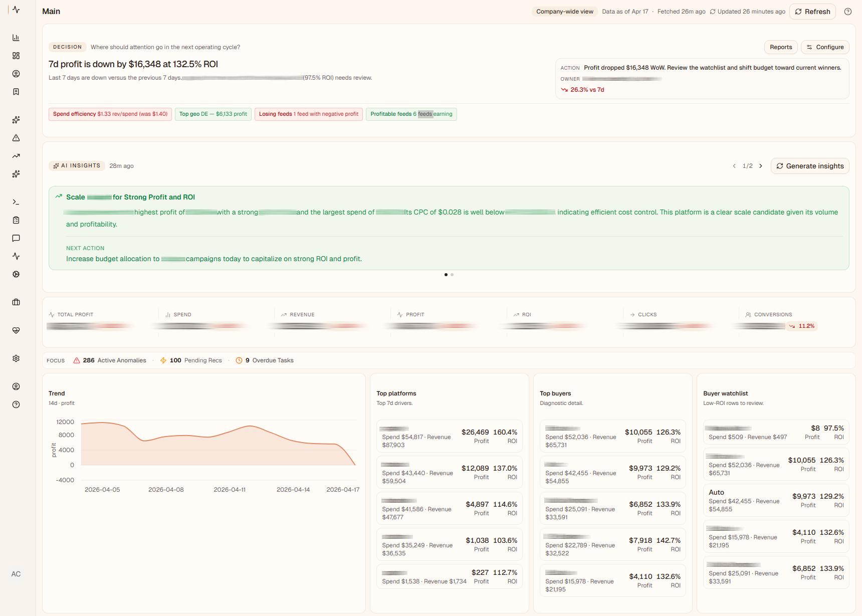Click Generate insights
This screenshot has height=616, width=862.
click(810, 166)
